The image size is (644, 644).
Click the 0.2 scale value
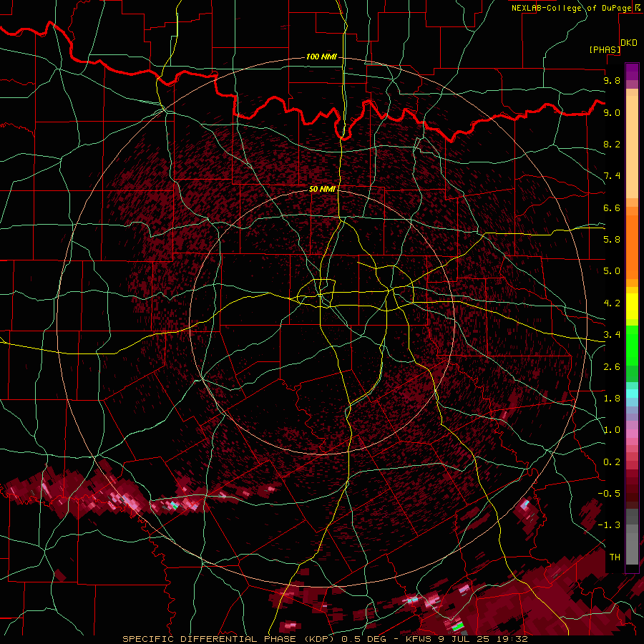[x=612, y=462]
